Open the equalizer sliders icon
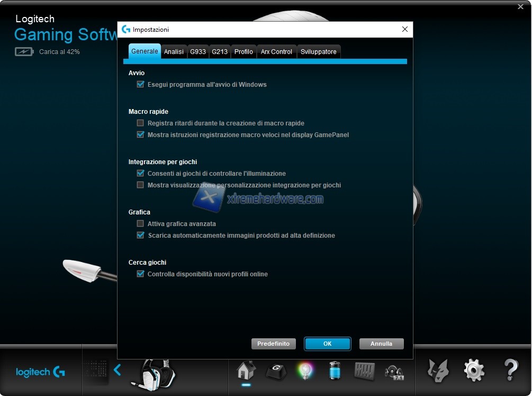 coord(365,370)
